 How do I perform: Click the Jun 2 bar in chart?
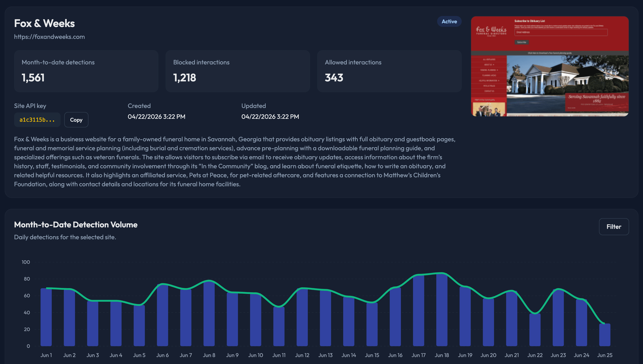[x=69, y=318]
